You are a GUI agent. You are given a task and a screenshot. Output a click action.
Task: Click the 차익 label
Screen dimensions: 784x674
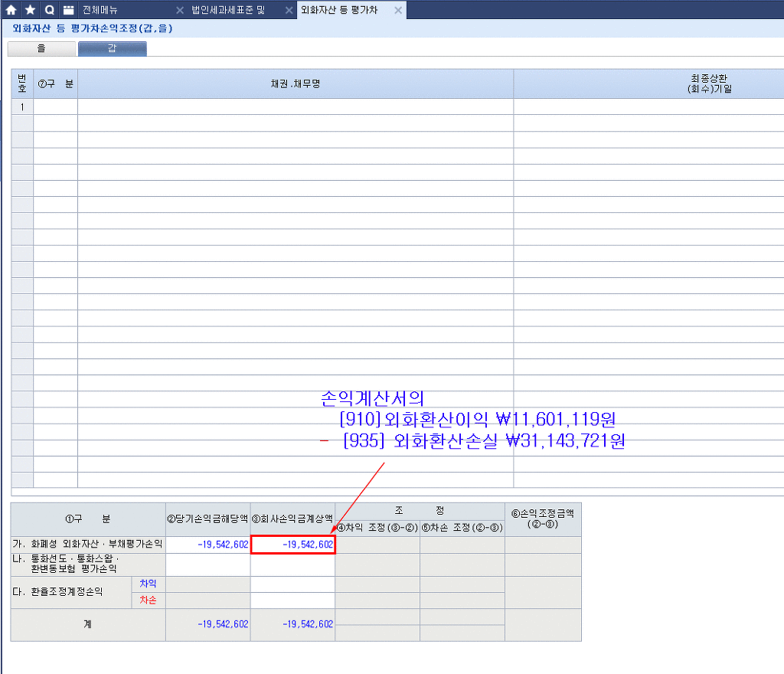(148, 584)
